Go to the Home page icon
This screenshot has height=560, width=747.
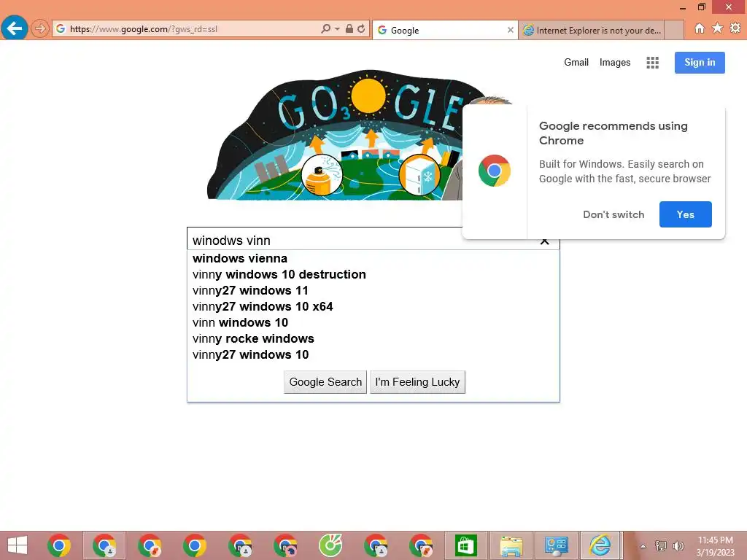click(x=700, y=28)
